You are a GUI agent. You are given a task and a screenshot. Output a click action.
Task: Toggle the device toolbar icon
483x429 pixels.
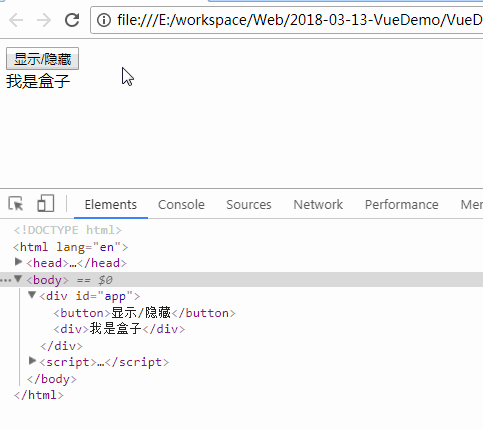[45, 203]
